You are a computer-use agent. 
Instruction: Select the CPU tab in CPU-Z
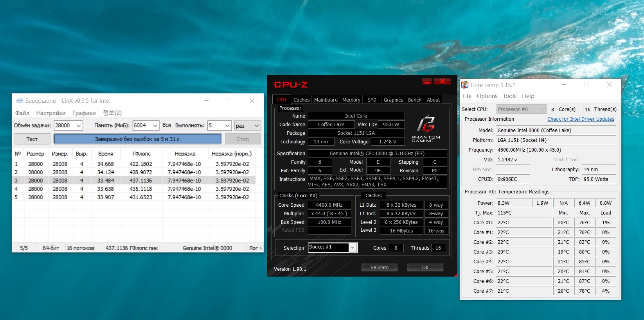pyautogui.click(x=282, y=99)
